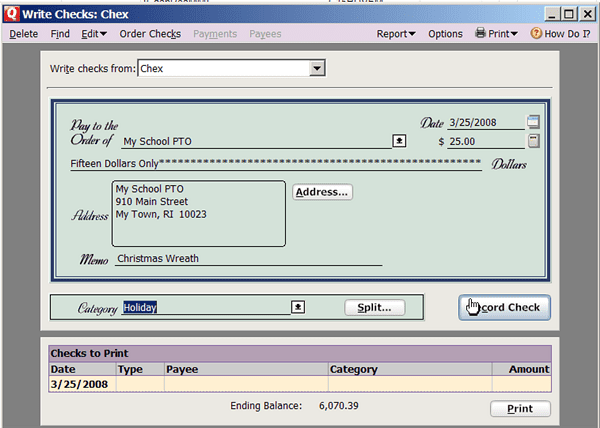Image resolution: width=600 pixels, height=428 pixels.
Task: Open the Edit dropdown menu
Action: pyautogui.click(x=94, y=34)
